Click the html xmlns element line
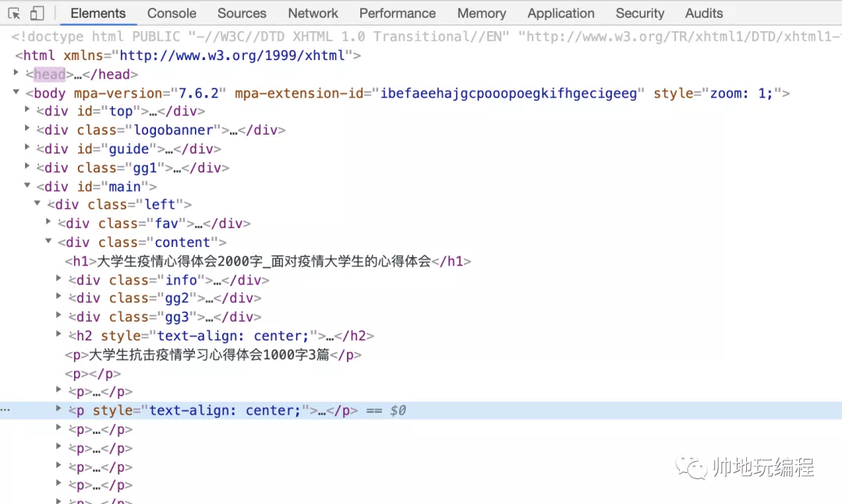This screenshot has height=504, width=842. tap(187, 55)
